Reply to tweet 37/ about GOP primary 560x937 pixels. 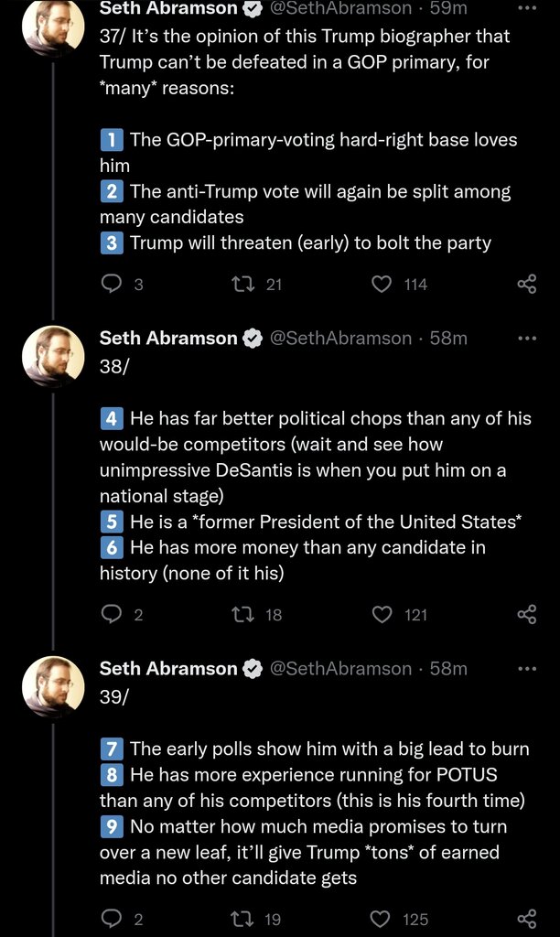point(112,285)
